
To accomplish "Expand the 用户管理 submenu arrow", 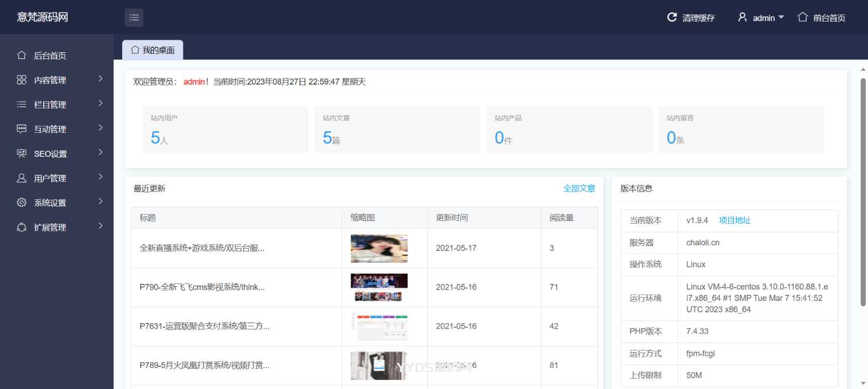I will pos(101,177).
